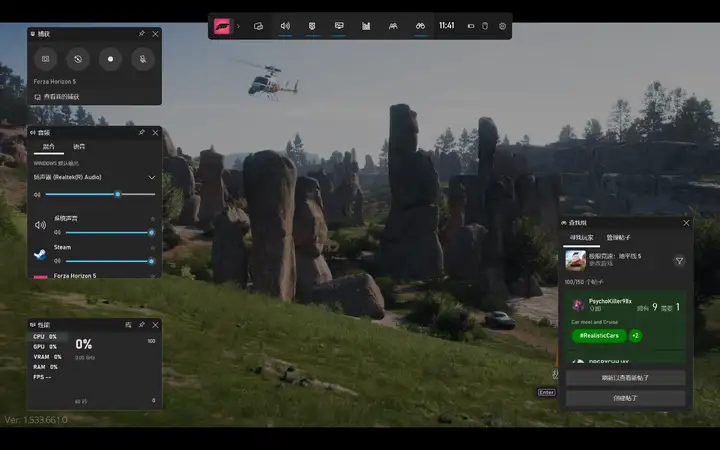Switch to the Manage Posts tab
The width and height of the screenshot is (720, 450).
[618, 237]
